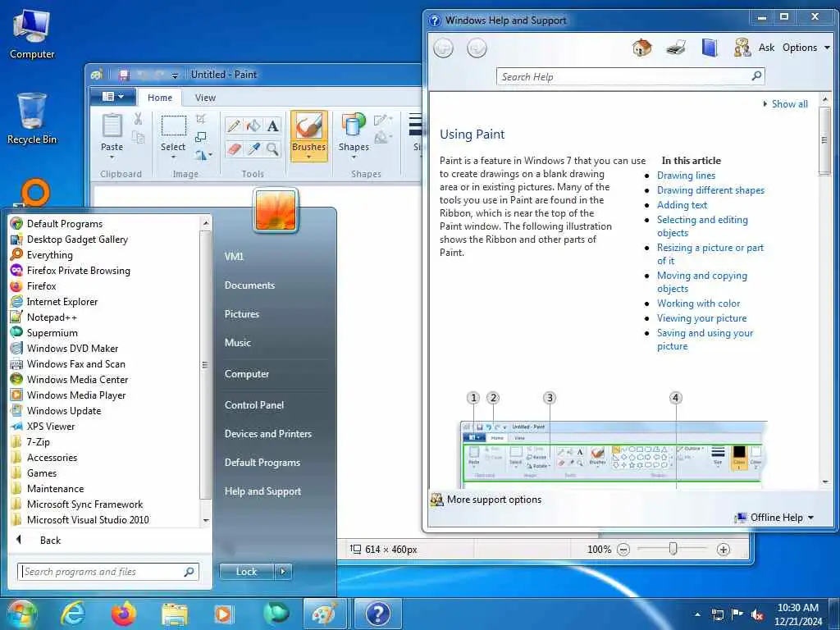Select the Text tool in Paint

tap(272, 126)
